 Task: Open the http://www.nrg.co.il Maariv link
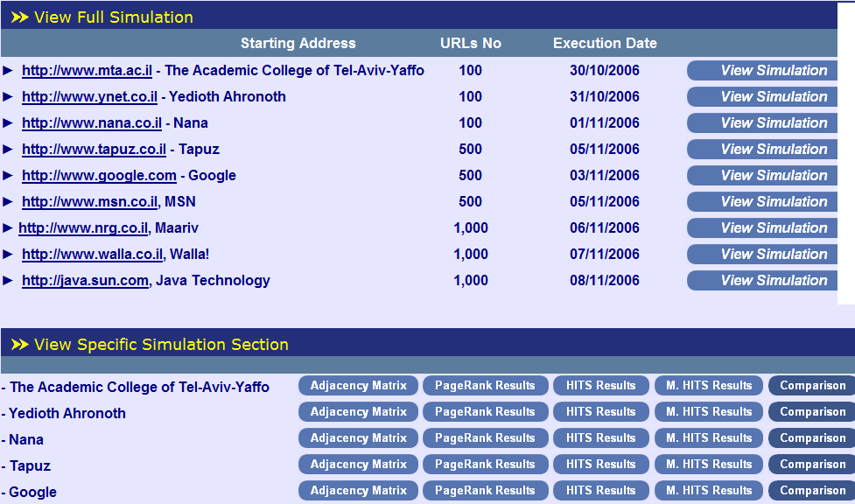(x=83, y=227)
